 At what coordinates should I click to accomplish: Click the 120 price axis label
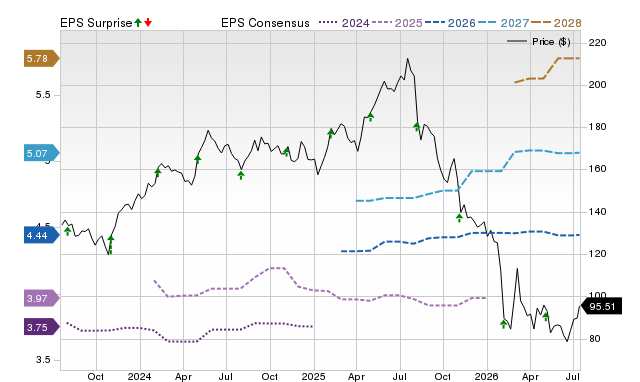click(x=598, y=254)
